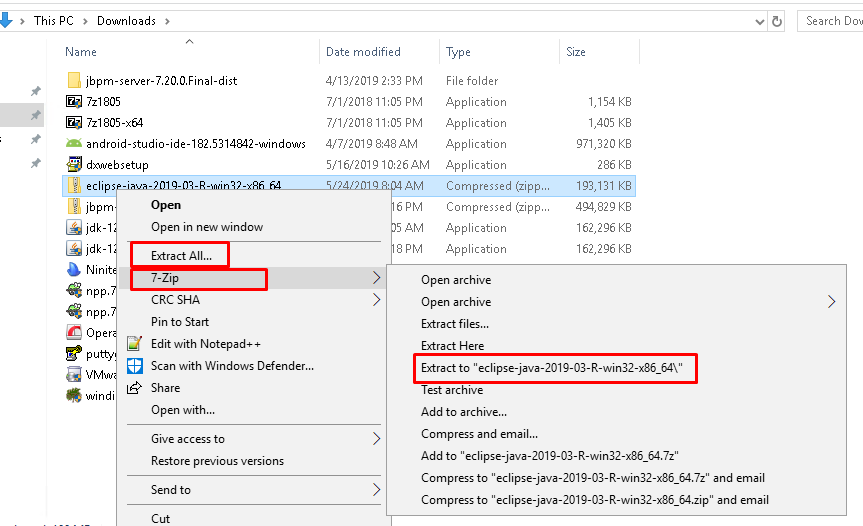Image resolution: width=863 pixels, height=526 pixels.
Task: Click the 971,320 KB size cell
Action: [x=604, y=144]
